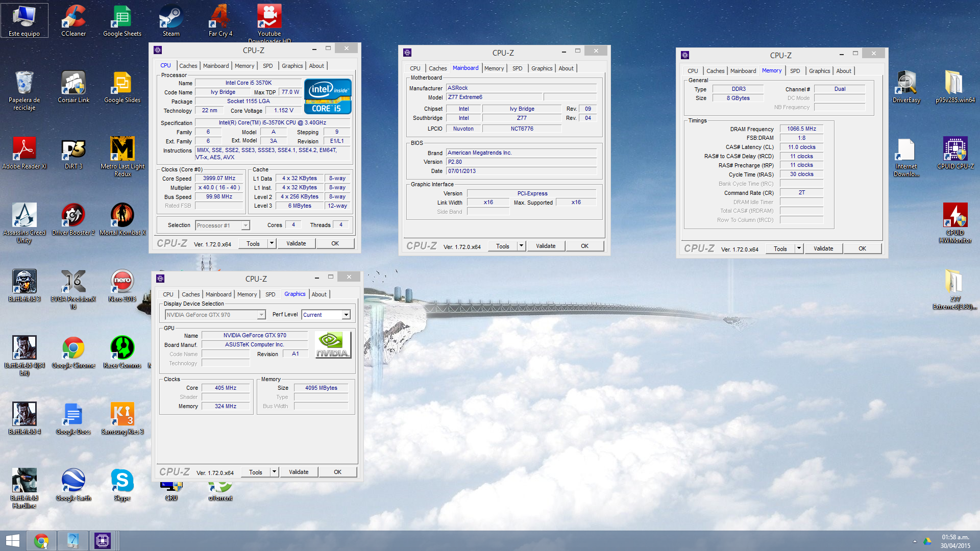Screen dimensions: 980x551
Task: Select CPU tab in Mainboard window
Action: tap(415, 68)
